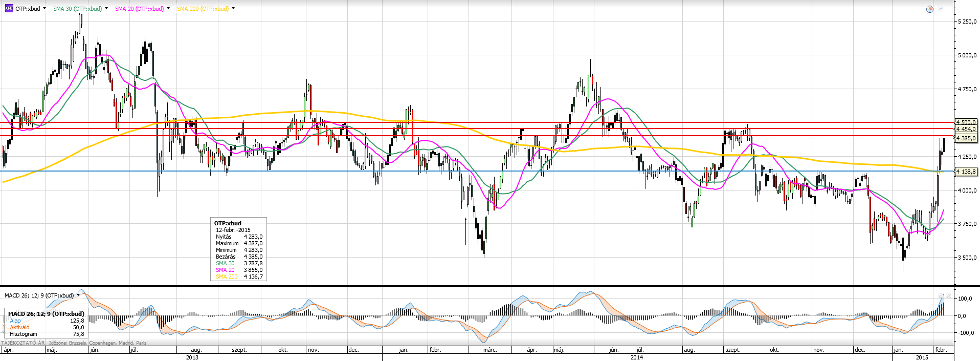Click the purple CFD instrument icon
This screenshot has width=980, height=361.
click(9, 9)
